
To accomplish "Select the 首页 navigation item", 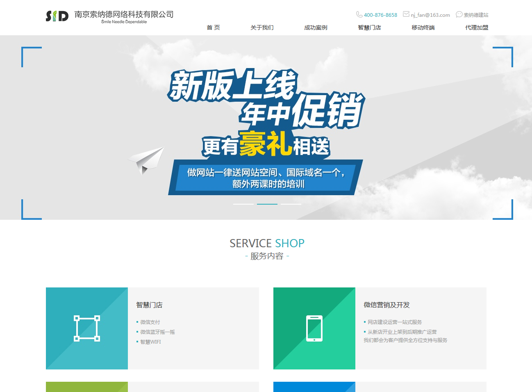I will (x=213, y=27).
